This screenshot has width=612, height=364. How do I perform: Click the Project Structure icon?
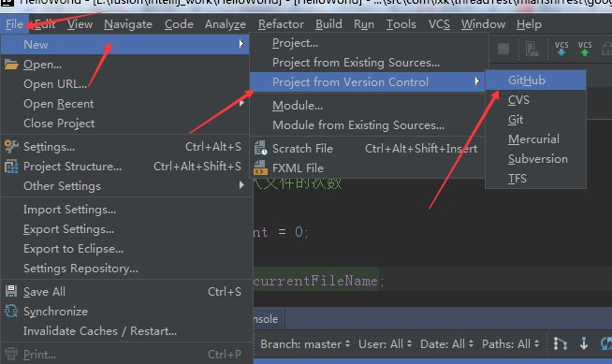pos(11,167)
